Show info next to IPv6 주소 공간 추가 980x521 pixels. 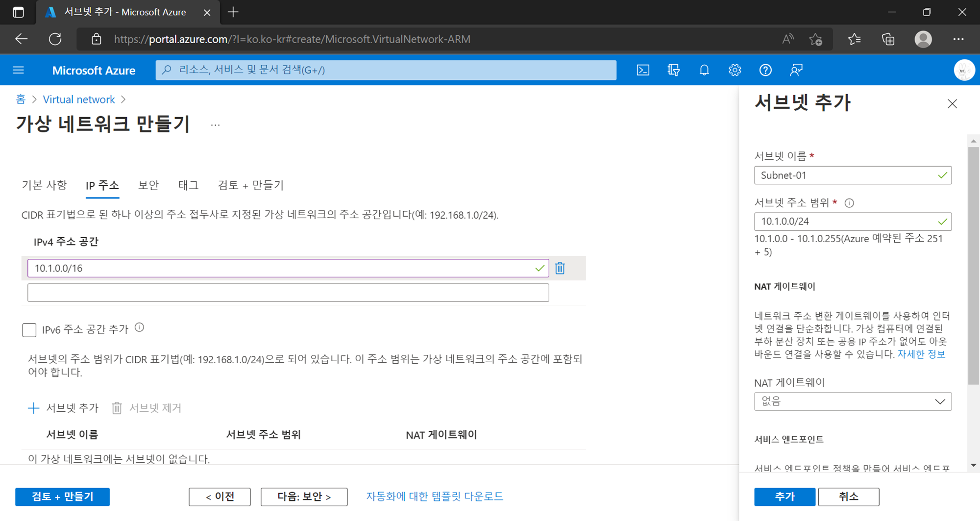(x=140, y=327)
